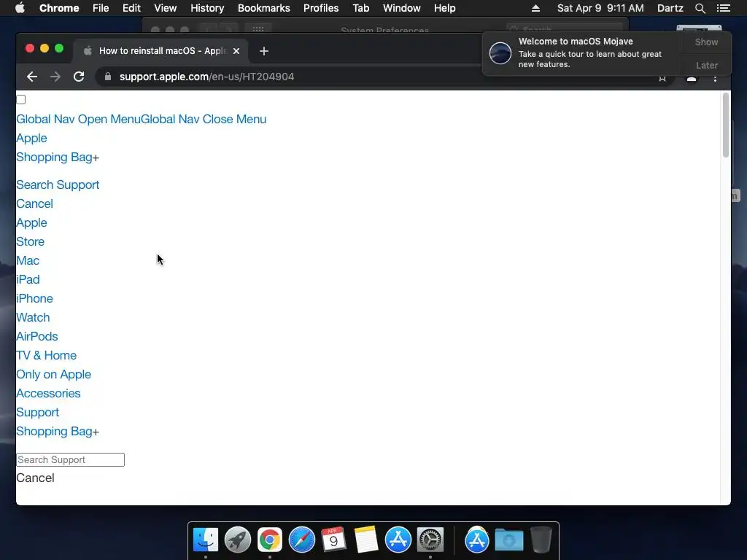Screen dimensions: 747x560
Task: Open the Only on Apple link
Action: [x=53, y=375]
